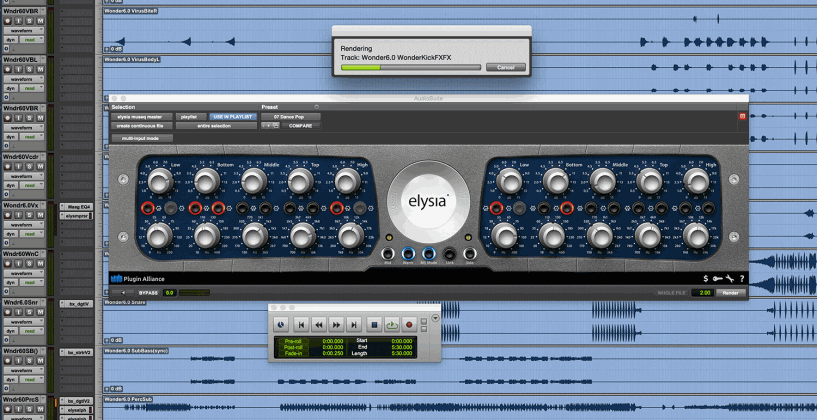Mute the Wndr60VBL track
Viewport: 817px width, 420px height.
(x=40, y=69)
